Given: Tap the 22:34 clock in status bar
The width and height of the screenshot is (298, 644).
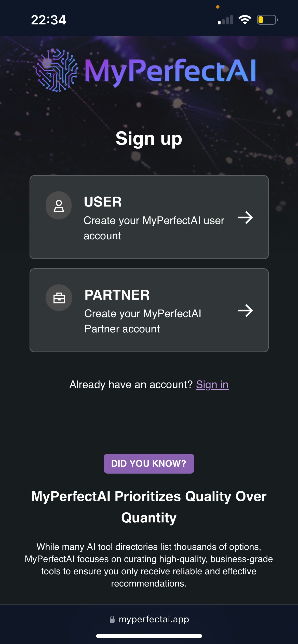Looking at the screenshot, I should tap(49, 20).
